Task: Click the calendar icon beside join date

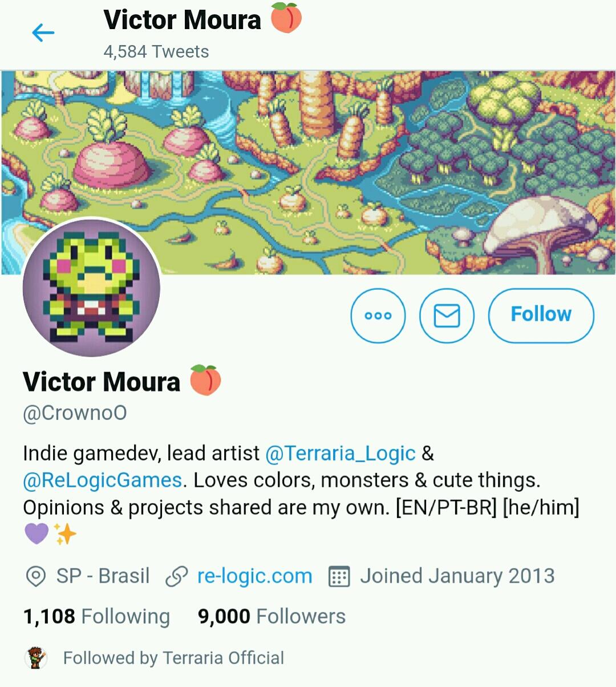Action: [339, 576]
